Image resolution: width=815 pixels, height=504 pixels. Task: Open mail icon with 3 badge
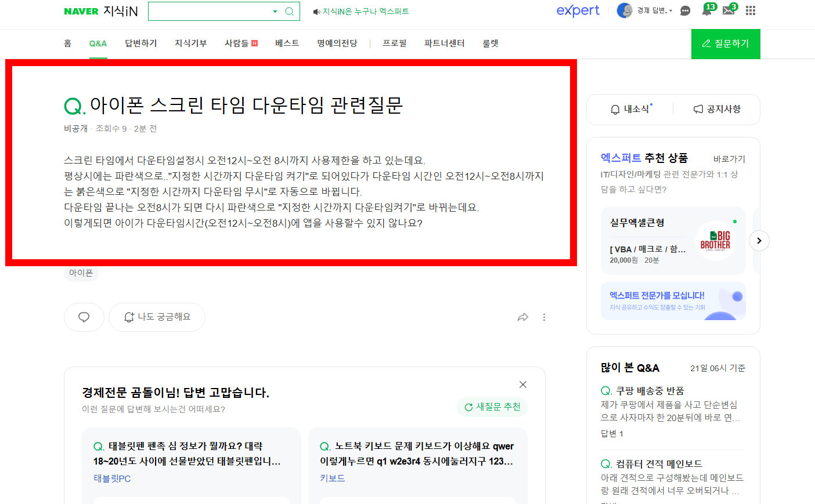(x=729, y=10)
